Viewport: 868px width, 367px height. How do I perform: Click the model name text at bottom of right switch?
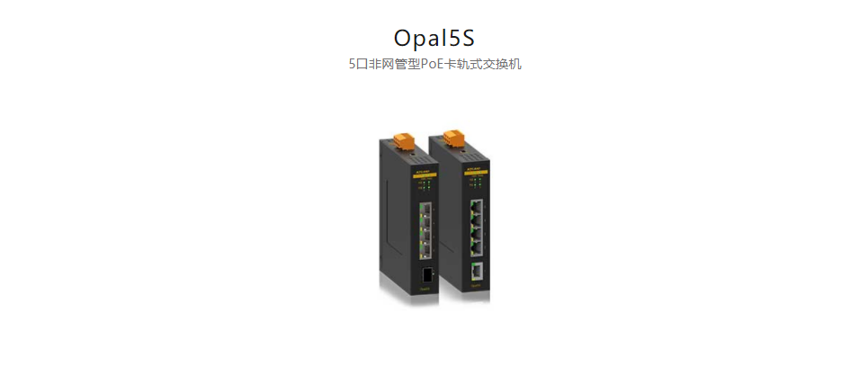(476, 286)
